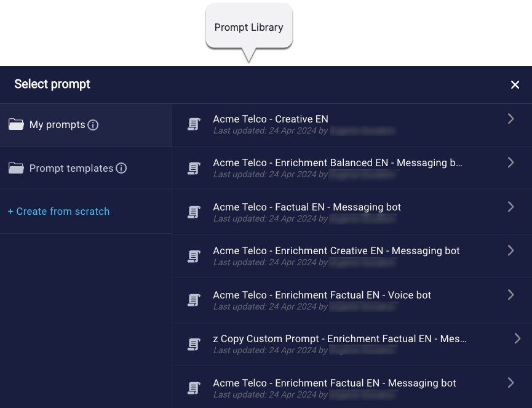Click the Prompt templates folder icon
The height and width of the screenshot is (408, 532).
click(x=16, y=168)
